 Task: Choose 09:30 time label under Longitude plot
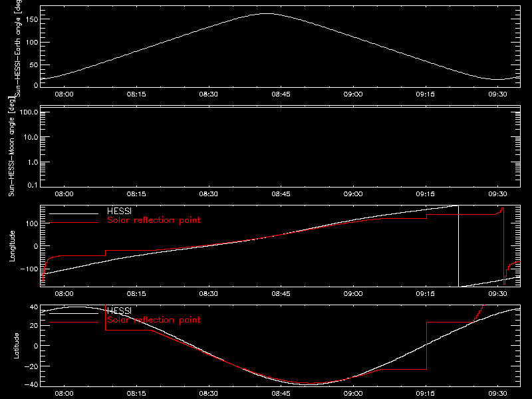497,293
